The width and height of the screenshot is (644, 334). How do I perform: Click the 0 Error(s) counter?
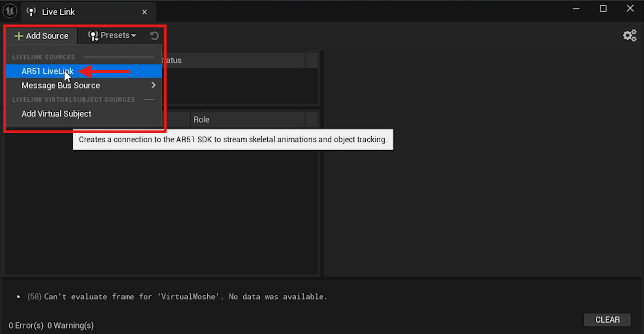click(26, 325)
